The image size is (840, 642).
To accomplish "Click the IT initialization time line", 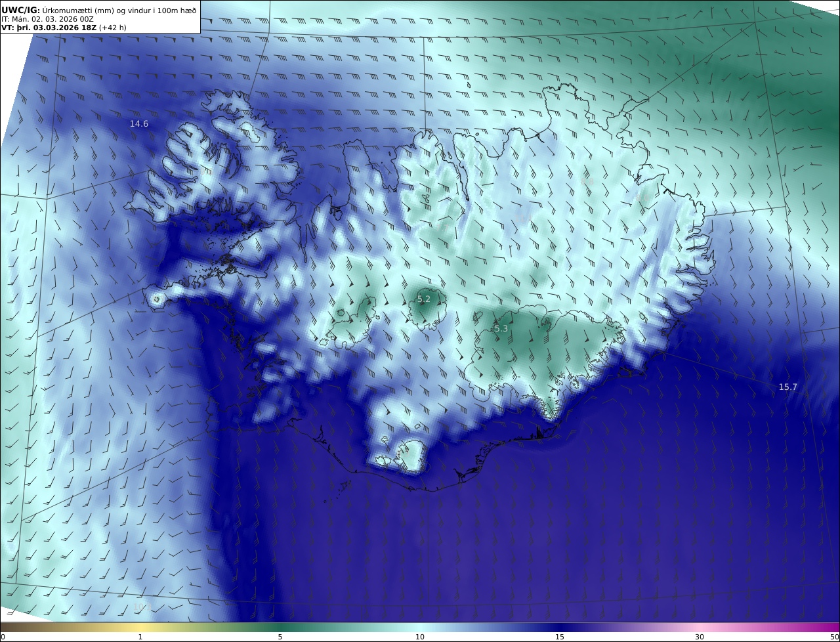I will [x=48, y=19].
